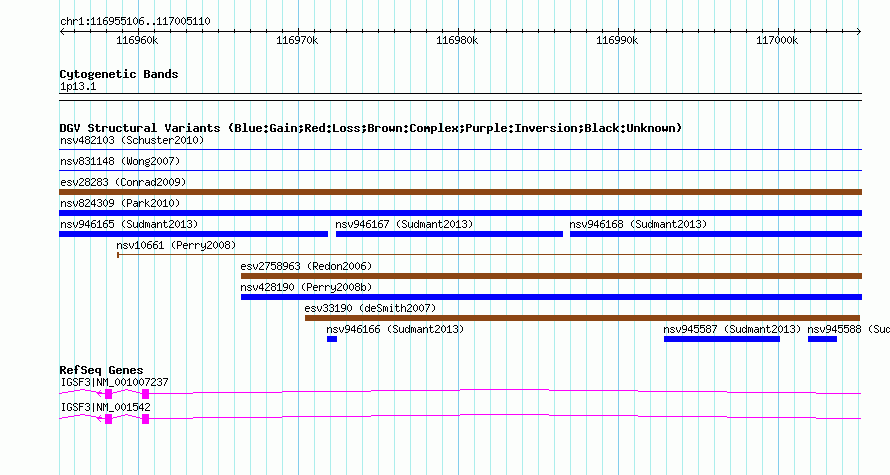Select variant label nsv946166 (Sudmant2013)
Screen dimensions: 890x475
tap(395, 329)
